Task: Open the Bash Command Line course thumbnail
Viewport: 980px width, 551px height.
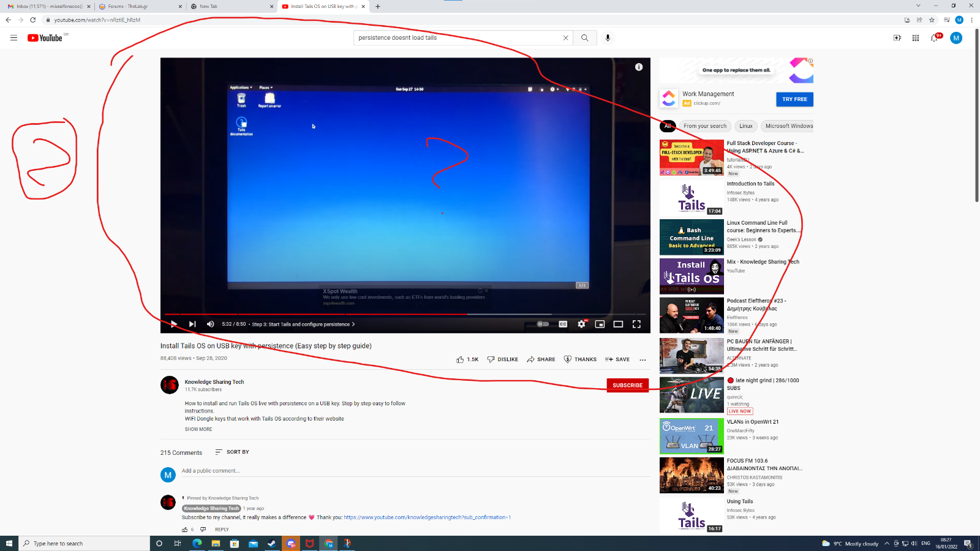Action: tap(692, 237)
